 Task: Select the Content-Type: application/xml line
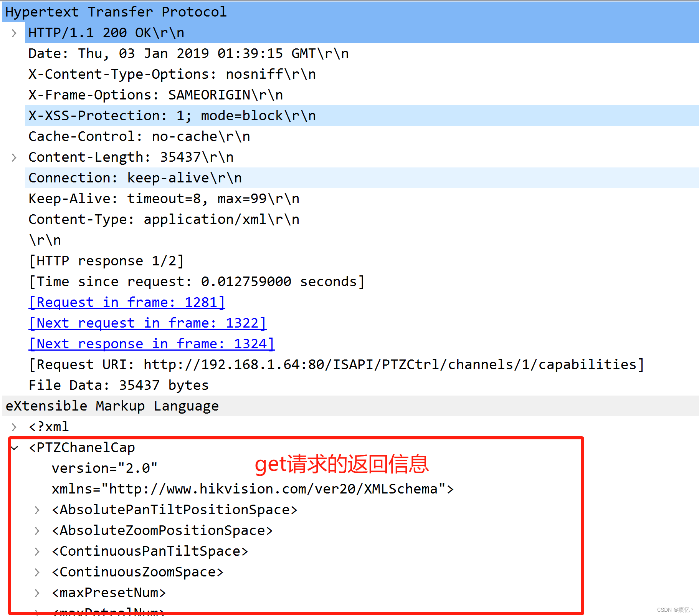pyautogui.click(x=164, y=219)
